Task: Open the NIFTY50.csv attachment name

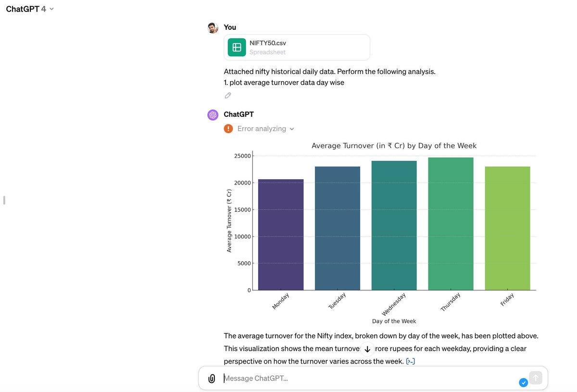Action: (x=268, y=43)
